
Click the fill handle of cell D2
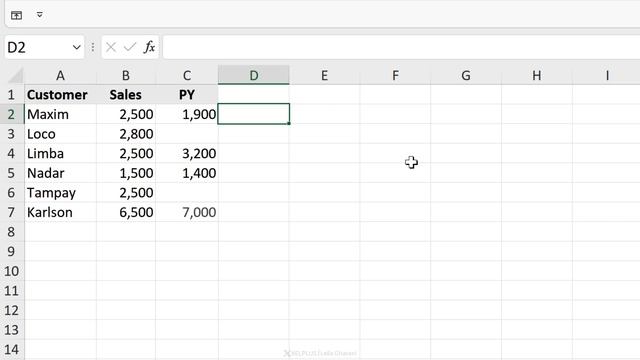(x=289, y=123)
